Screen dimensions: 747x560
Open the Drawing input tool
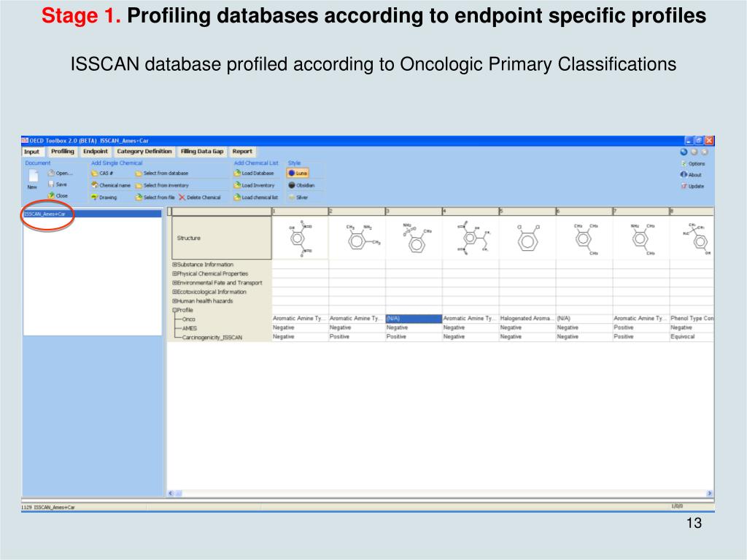coord(104,197)
